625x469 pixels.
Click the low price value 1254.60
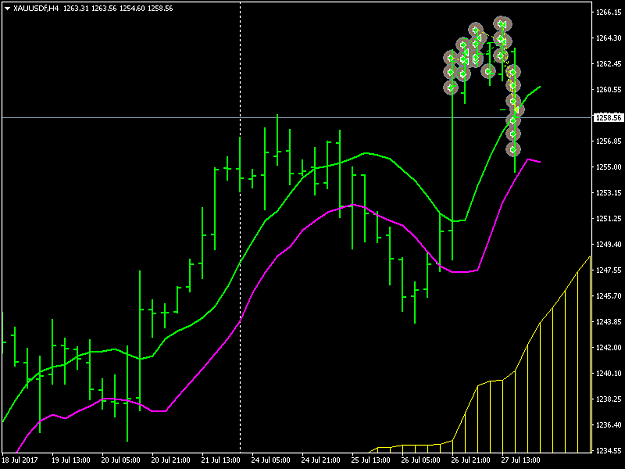132,8
